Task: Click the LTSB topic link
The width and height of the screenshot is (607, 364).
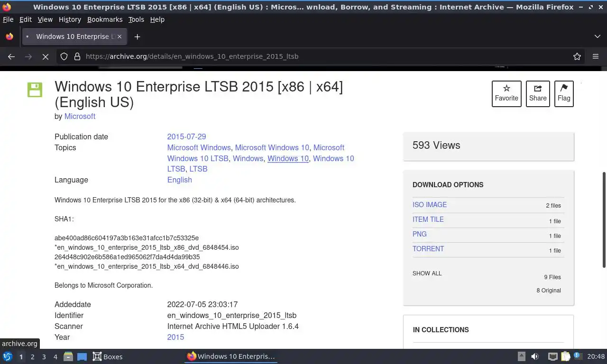Action: pyautogui.click(x=198, y=169)
